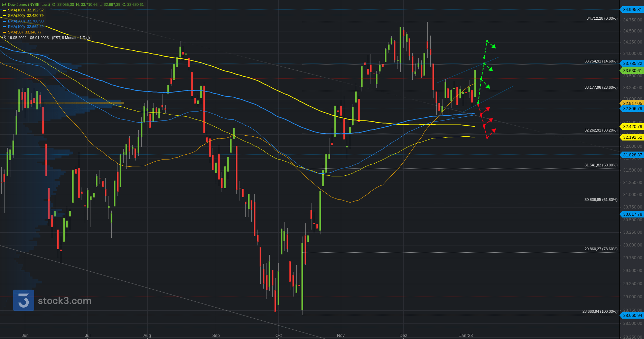Click the Nov label on time axis
The image size is (644, 339).
coord(341,336)
